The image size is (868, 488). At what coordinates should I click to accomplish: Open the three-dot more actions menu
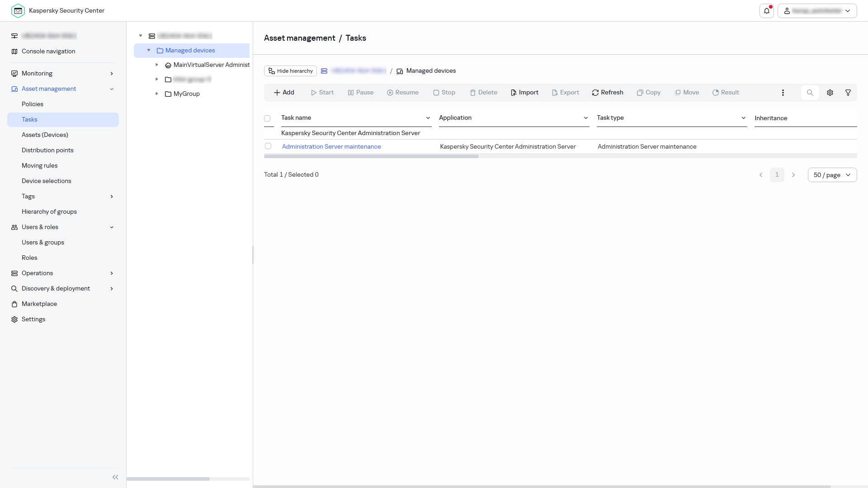(x=783, y=93)
